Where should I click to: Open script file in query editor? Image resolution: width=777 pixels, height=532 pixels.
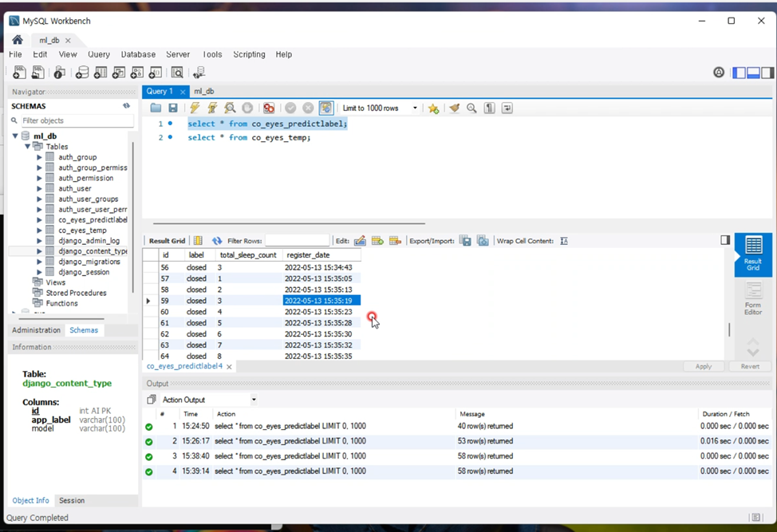156,108
